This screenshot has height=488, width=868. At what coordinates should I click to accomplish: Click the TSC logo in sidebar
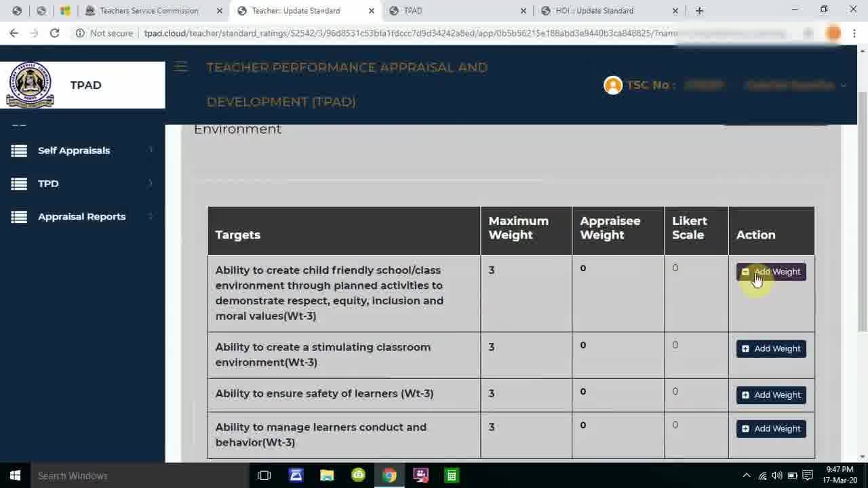point(30,85)
